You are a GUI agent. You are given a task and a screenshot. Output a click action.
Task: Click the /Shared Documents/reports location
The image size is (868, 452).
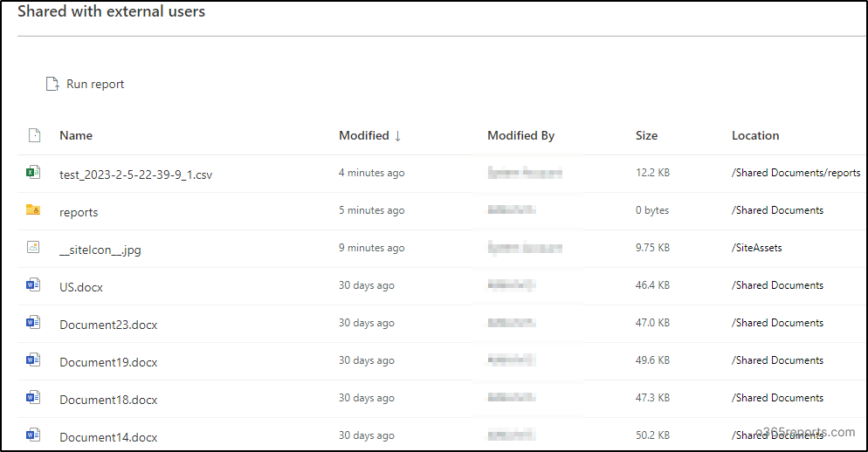pos(796,173)
